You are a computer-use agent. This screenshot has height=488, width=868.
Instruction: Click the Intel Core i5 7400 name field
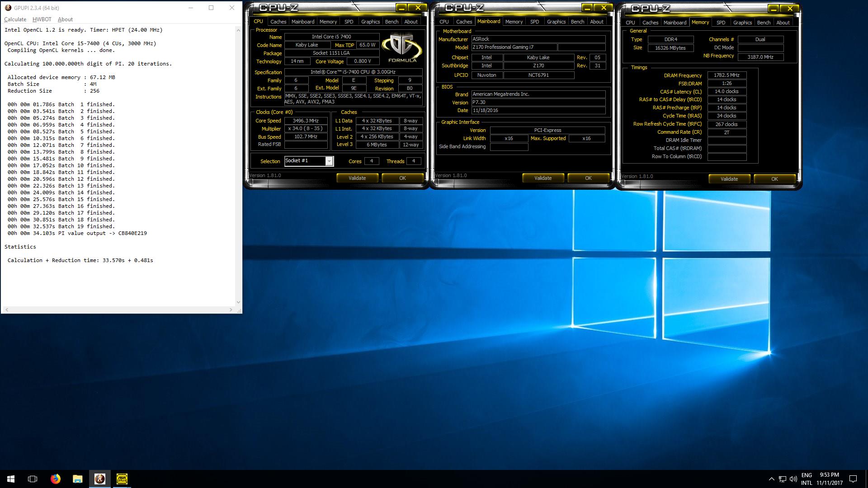click(x=331, y=37)
